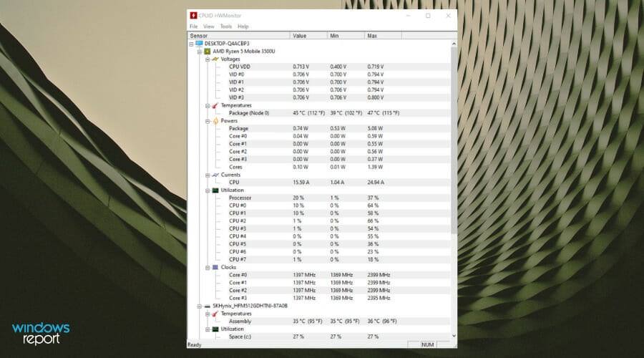Click the scrollbar down arrow
The image size is (644, 358).
point(454,336)
